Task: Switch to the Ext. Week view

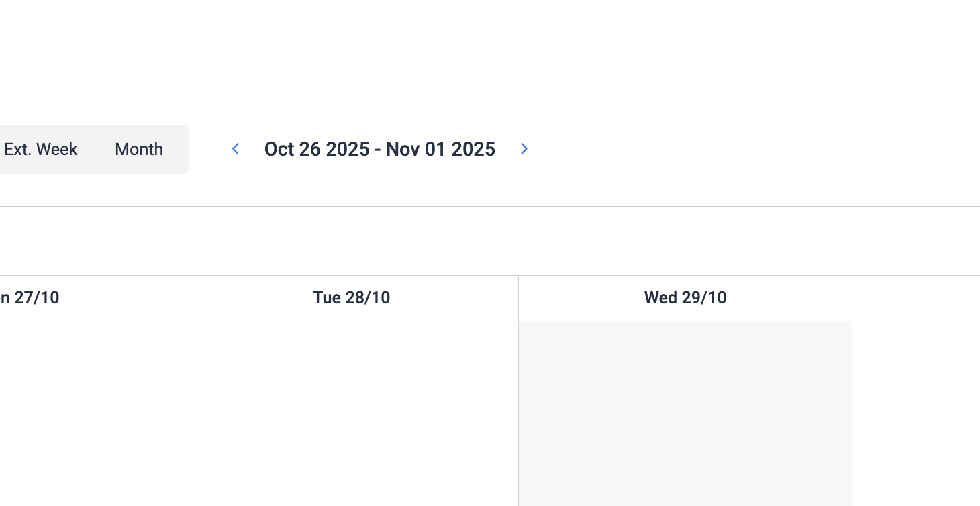Action: click(x=41, y=149)
